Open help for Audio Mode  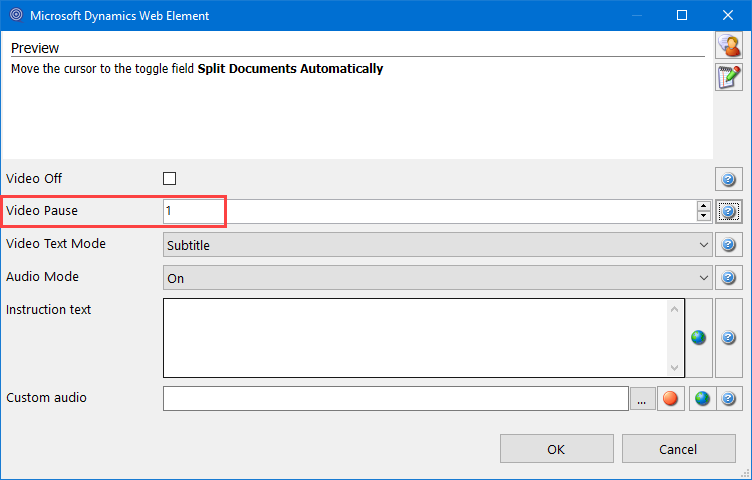tap(728, 277)
